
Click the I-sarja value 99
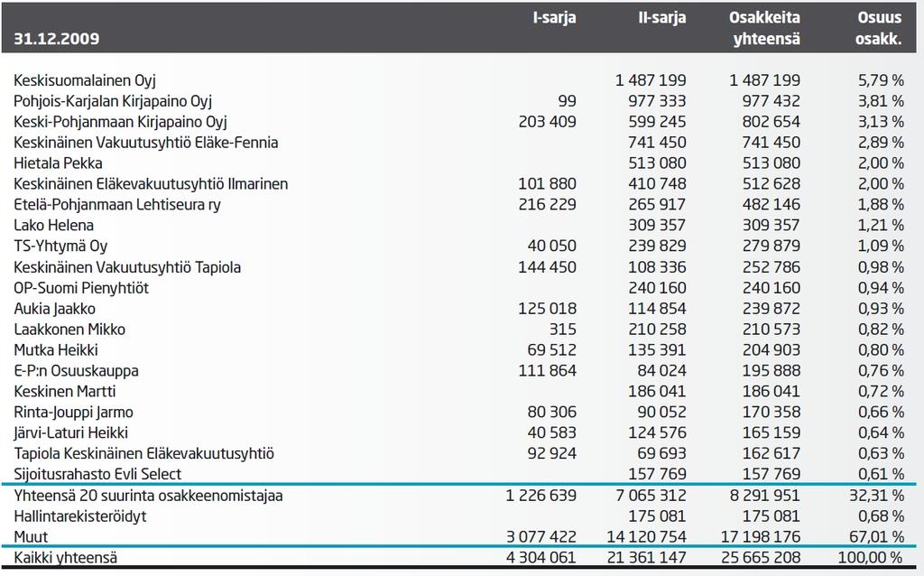(567, 101)
